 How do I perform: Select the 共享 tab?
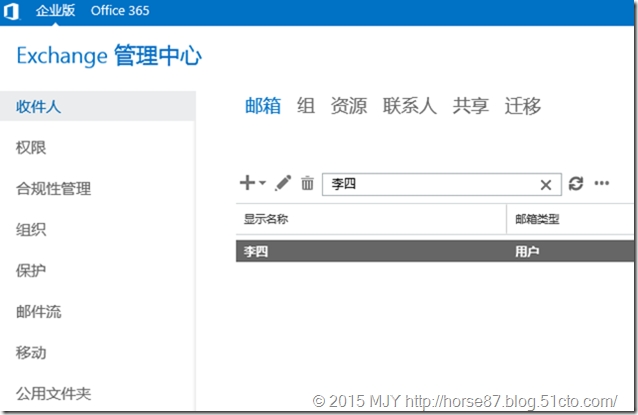(x=471, y=106)
